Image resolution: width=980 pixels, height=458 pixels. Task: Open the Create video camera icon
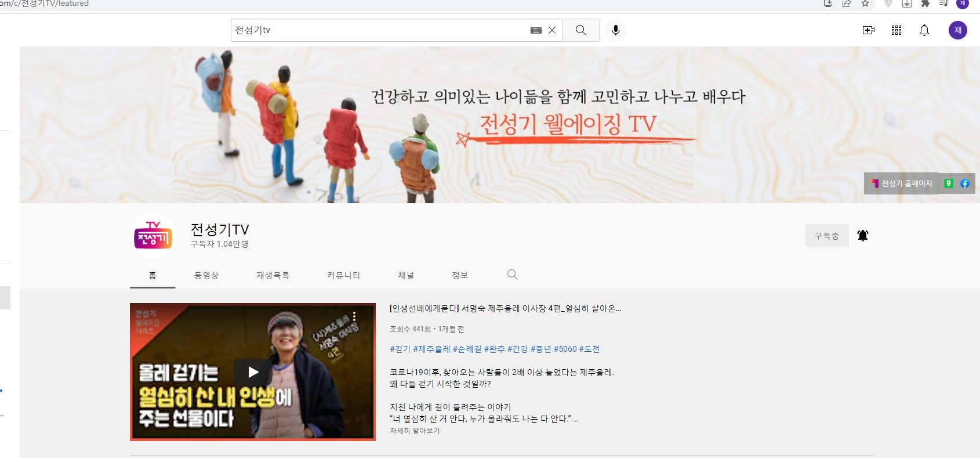pos(868,30)
